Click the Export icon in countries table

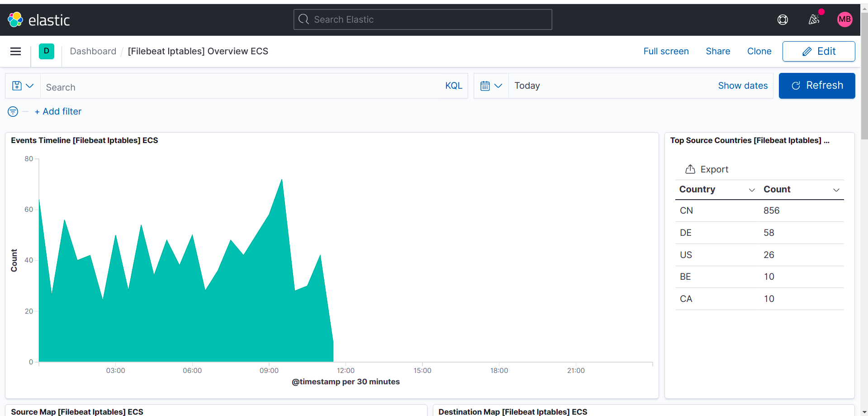pos(690,169)
